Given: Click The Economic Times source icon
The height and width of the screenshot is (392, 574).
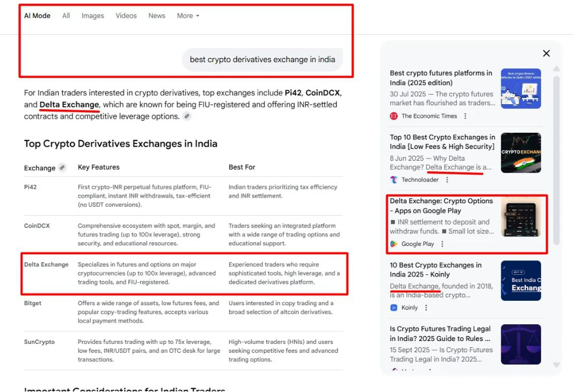Looking at the screenshot, I should [x=394, y=116].
